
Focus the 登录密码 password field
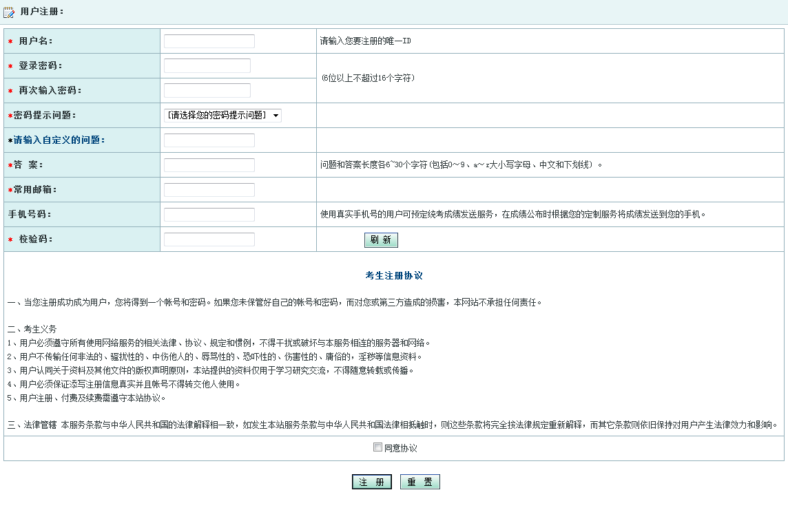pos(207,66)
